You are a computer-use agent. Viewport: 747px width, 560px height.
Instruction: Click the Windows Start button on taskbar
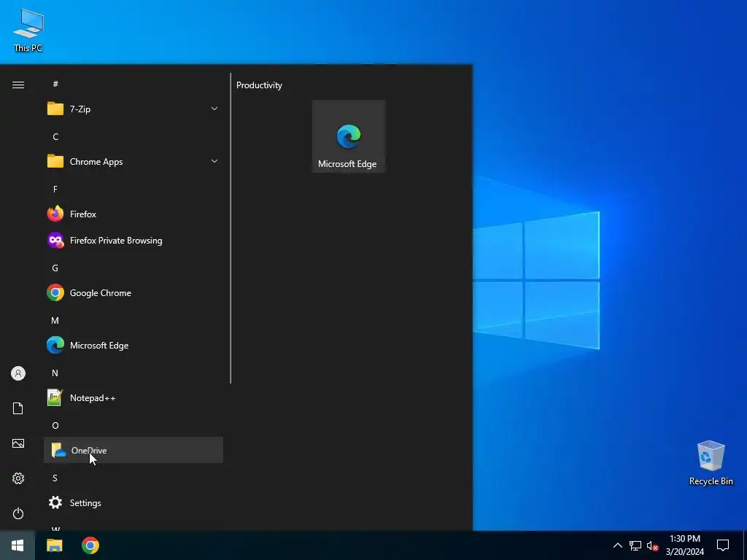coord(18,545)
